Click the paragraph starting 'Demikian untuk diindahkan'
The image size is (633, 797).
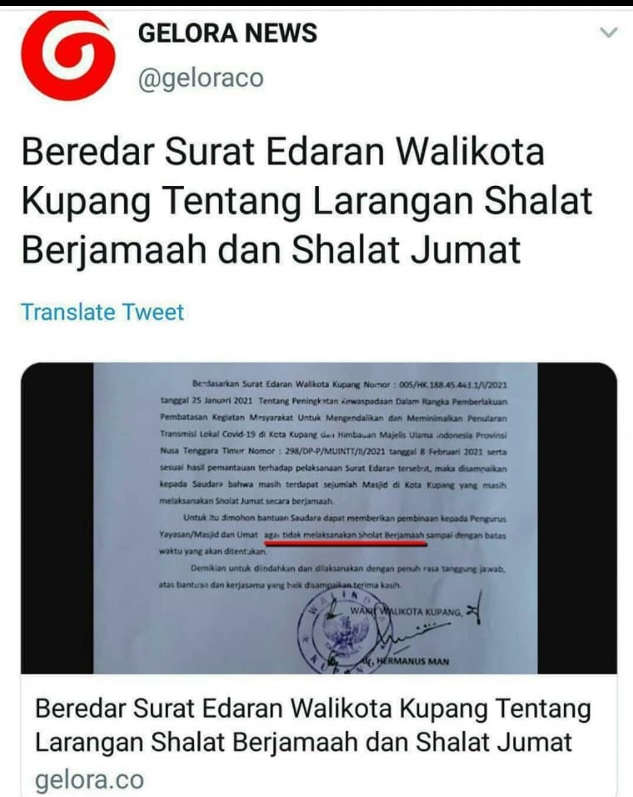click(x=332, y=577)
